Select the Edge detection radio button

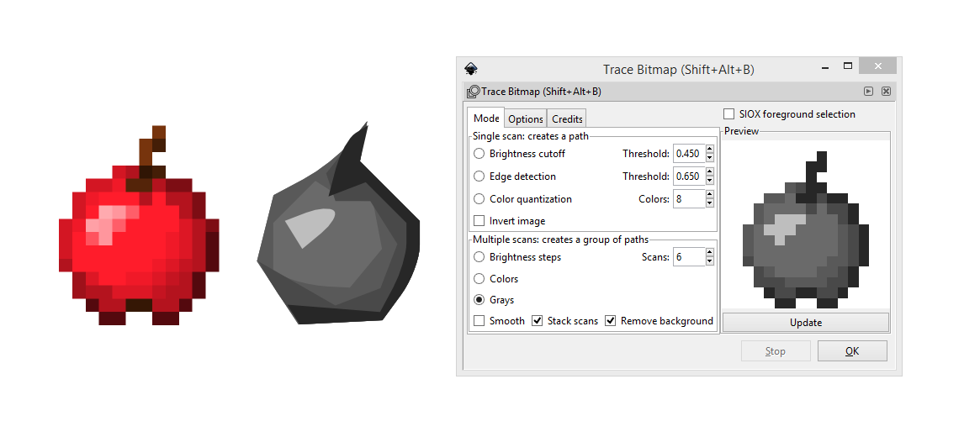[479, 176]
